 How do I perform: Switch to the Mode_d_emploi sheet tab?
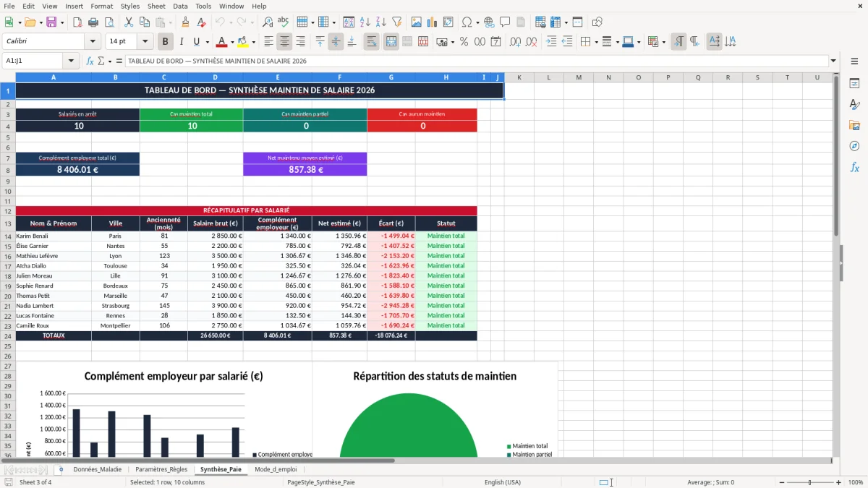point(276,469)
